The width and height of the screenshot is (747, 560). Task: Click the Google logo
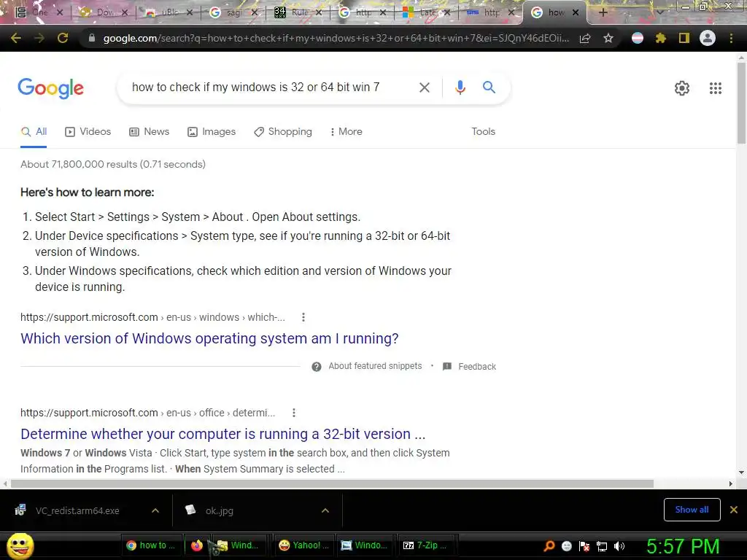(51, 88)
